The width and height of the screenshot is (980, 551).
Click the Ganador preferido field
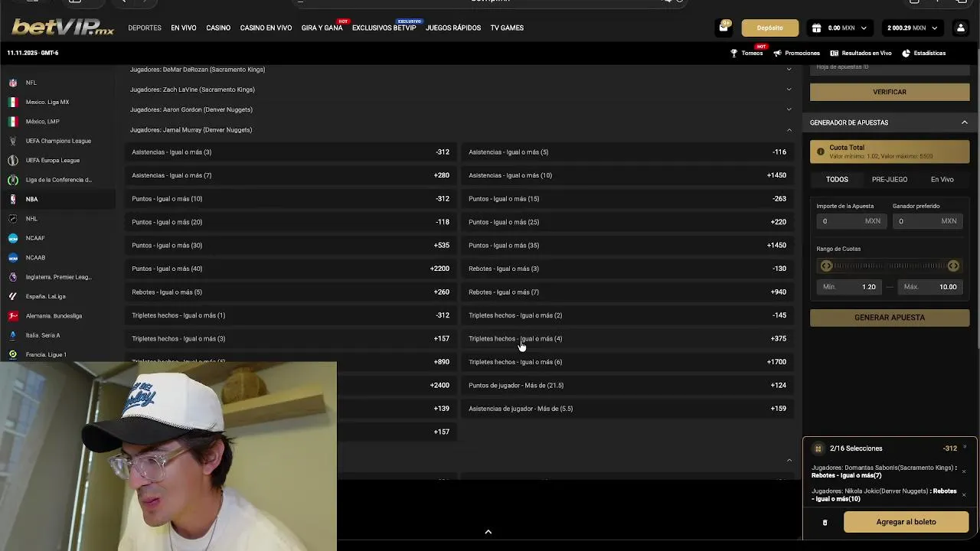(927, 221)
